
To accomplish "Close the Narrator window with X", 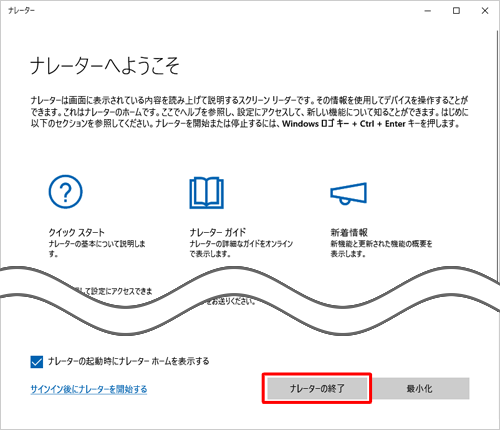I will click(485, 11).
